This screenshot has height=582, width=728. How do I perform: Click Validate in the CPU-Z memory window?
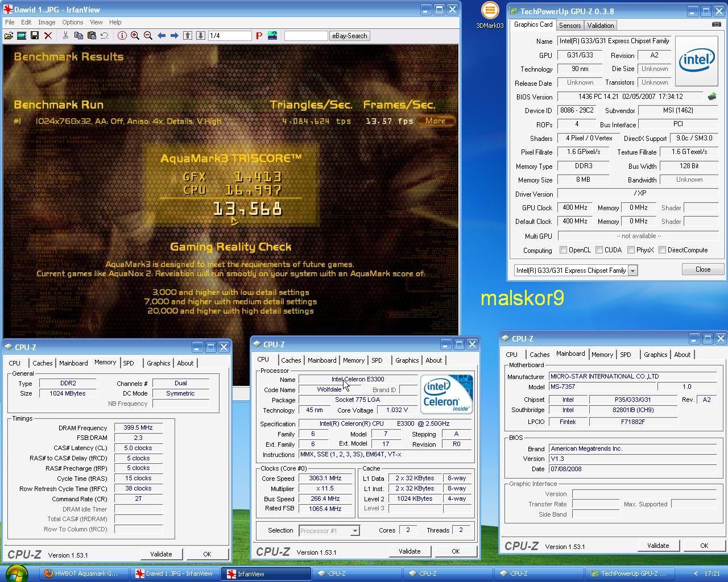coord(161,554)
